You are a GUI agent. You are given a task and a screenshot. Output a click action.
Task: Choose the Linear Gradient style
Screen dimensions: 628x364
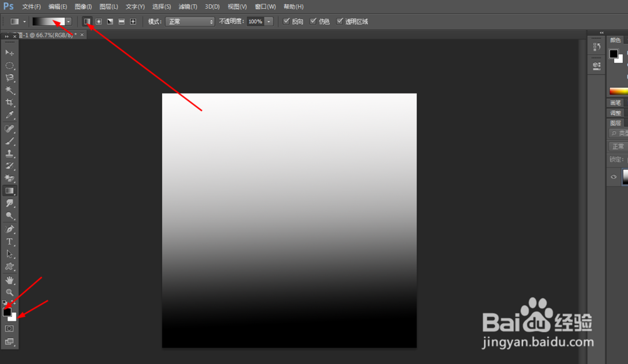pyautogui.click(x=87, y=21)
